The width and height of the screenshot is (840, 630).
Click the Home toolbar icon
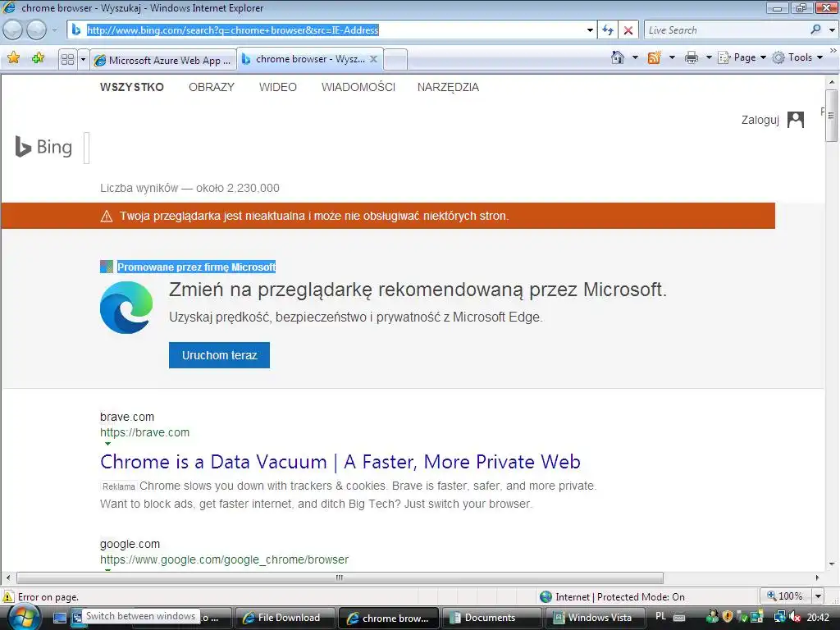click(618, 57)
